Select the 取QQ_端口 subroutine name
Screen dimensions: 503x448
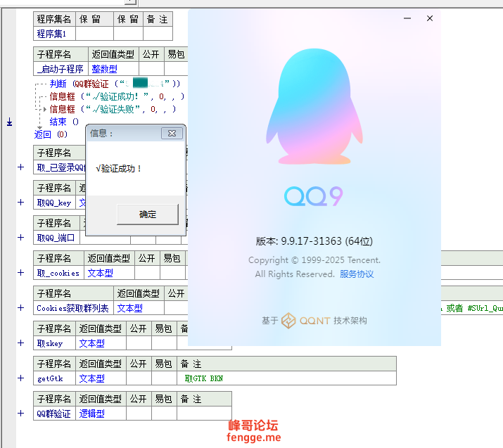[56, 238]
